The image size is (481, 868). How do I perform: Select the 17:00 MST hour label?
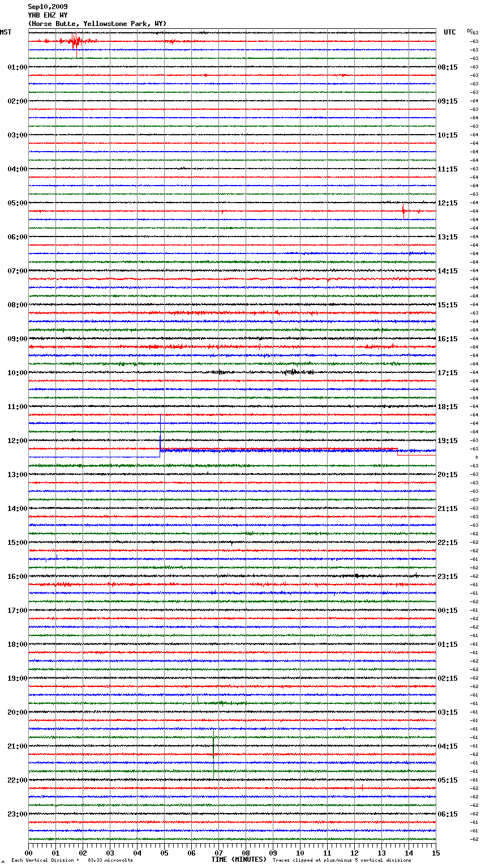click(17, 611)
